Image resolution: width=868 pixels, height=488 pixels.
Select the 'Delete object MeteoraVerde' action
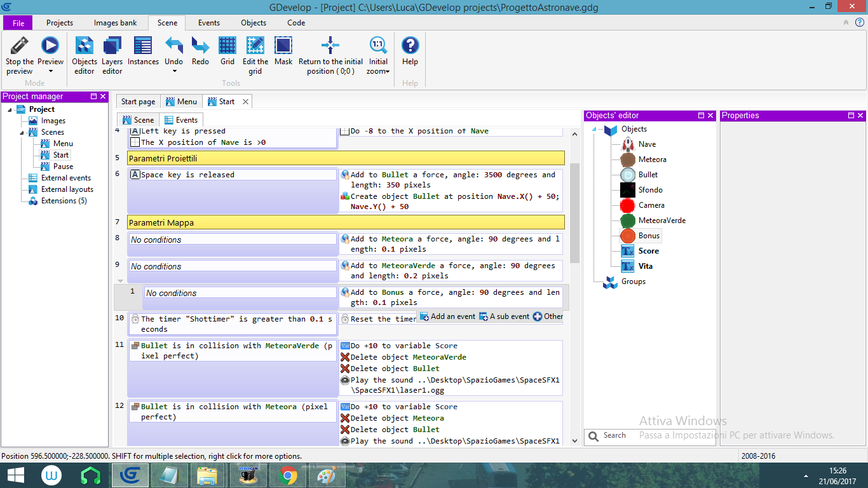[403, 357]
